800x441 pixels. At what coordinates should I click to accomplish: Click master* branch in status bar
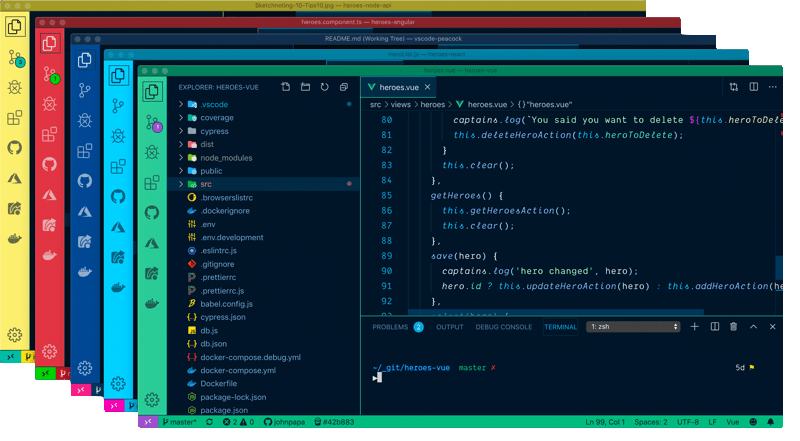coord(179,422)
